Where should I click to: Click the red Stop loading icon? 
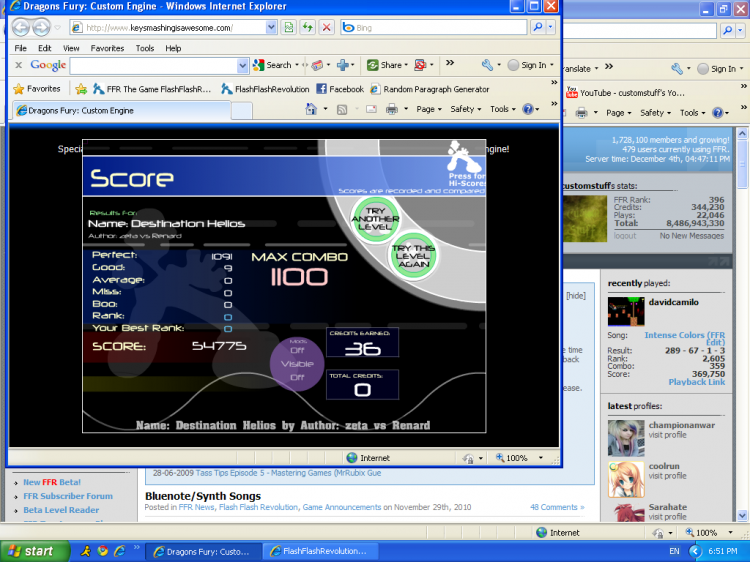pos(326,27)
